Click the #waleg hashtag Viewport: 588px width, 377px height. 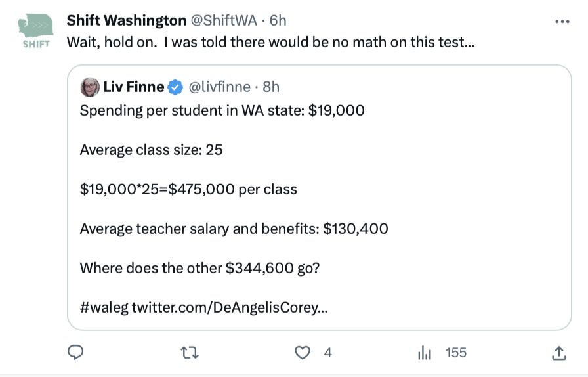pyautogui.click(x=103, y=307)
